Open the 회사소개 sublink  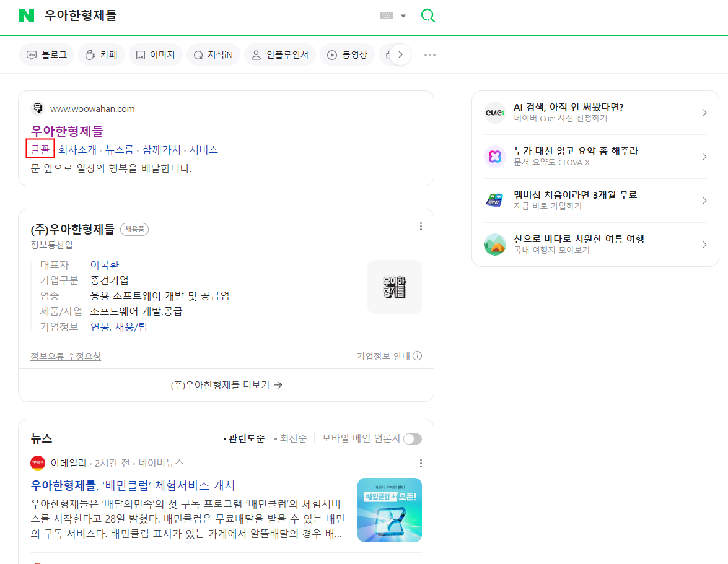tap(77, 150)
